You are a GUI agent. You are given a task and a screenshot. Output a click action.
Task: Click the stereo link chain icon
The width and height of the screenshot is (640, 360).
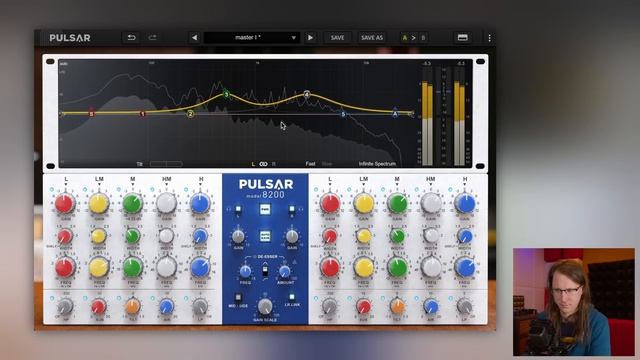click(263, 164)
